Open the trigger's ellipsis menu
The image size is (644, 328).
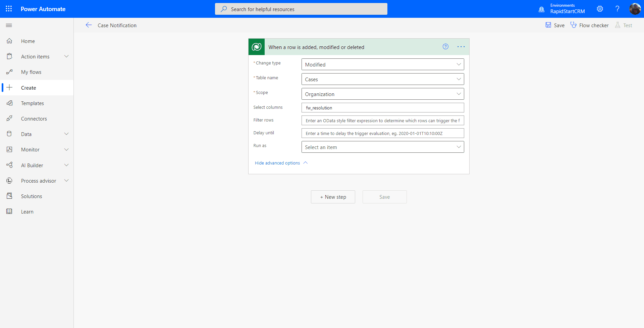(461, 47)
